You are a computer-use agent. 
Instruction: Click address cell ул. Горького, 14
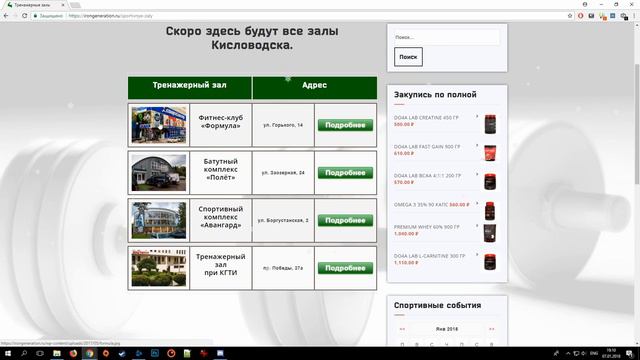point(283,125)
